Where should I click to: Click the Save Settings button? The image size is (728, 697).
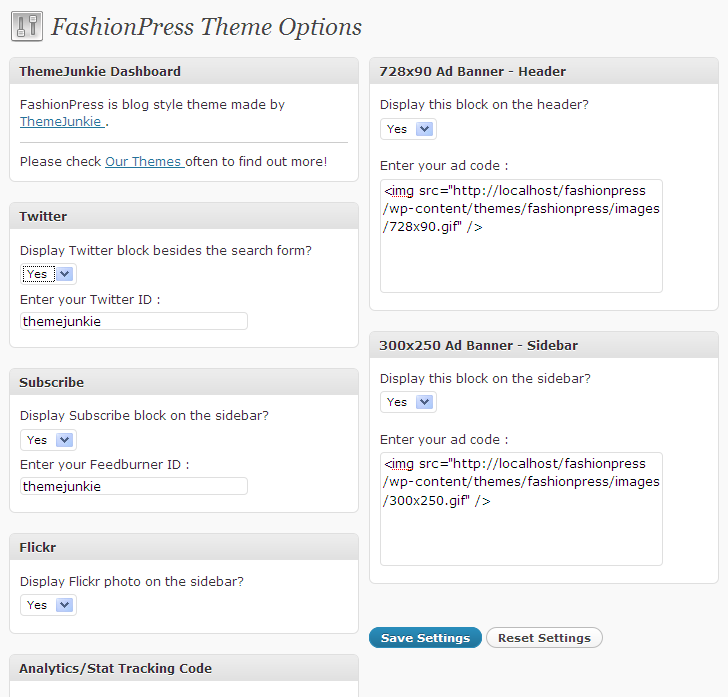[425, 638]
